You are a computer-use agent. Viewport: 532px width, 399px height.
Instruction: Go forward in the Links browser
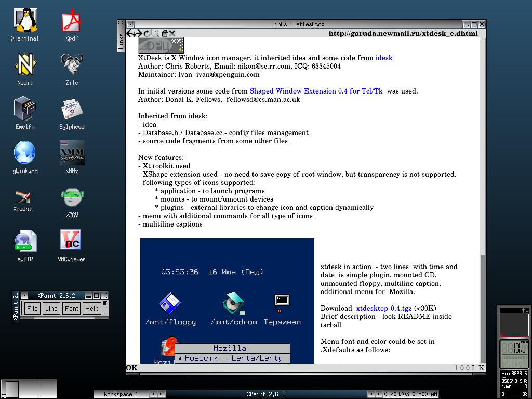[139, 33]
